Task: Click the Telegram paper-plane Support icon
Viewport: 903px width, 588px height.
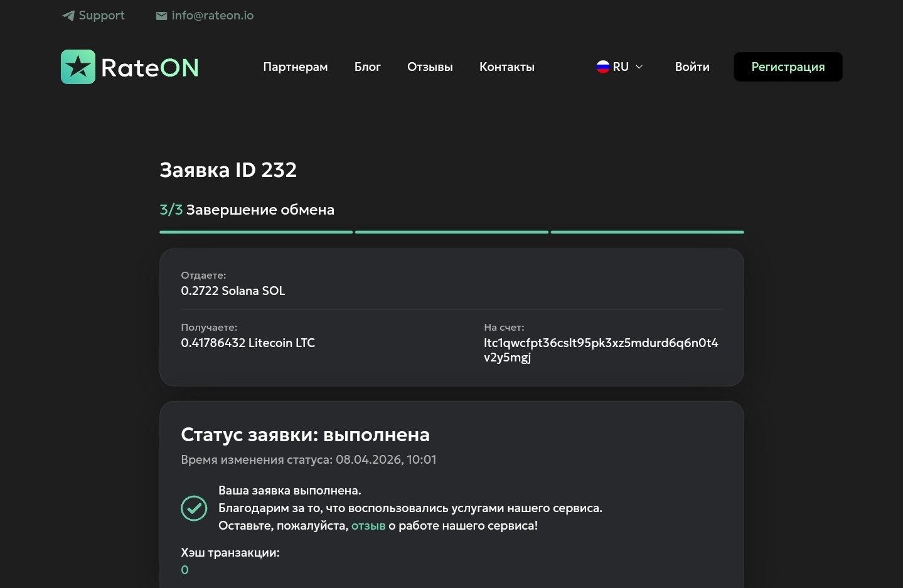Action: (68, 16)
